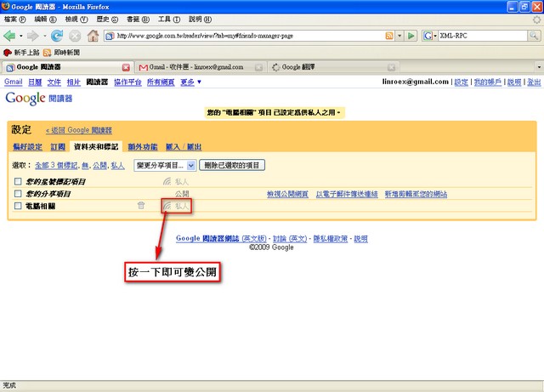Select 全部 3 個標記 link

pos(56,165)
